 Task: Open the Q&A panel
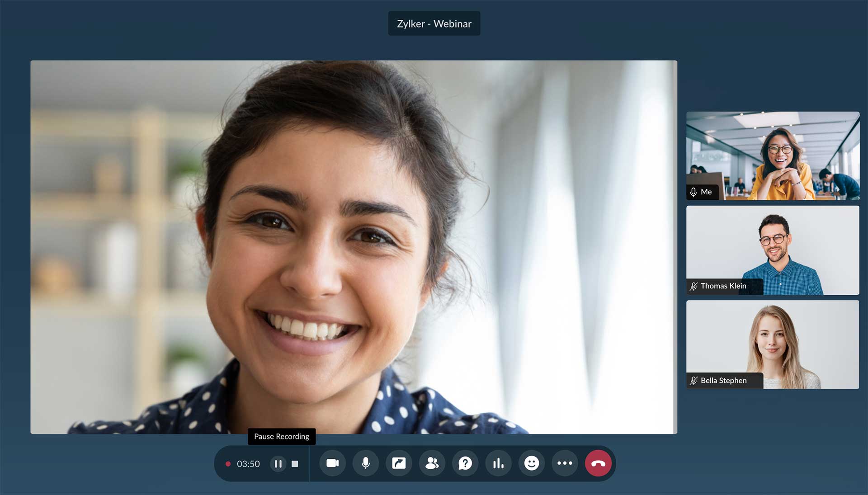point(465,463)
